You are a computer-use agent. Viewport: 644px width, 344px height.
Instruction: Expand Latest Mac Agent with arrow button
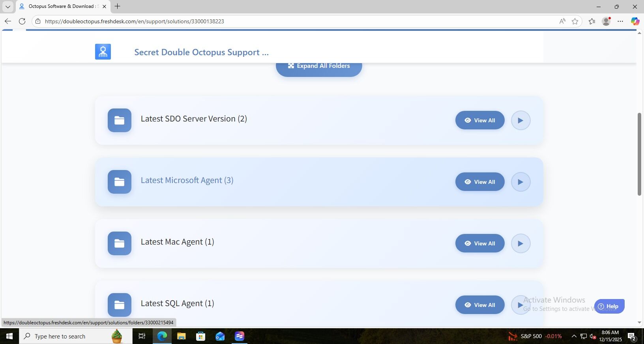(520, 243)
